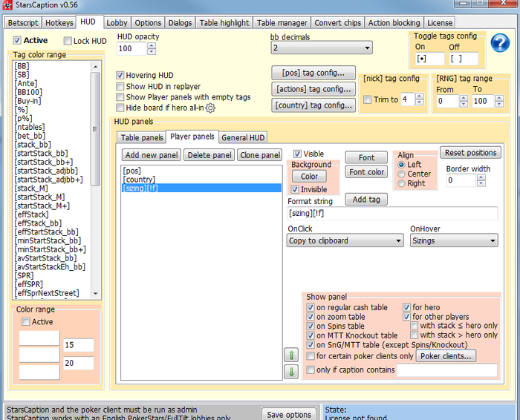The width and height of the screenshot is (520, 420).
Task: Open the General HUD tab
Action: pos(244,137)
